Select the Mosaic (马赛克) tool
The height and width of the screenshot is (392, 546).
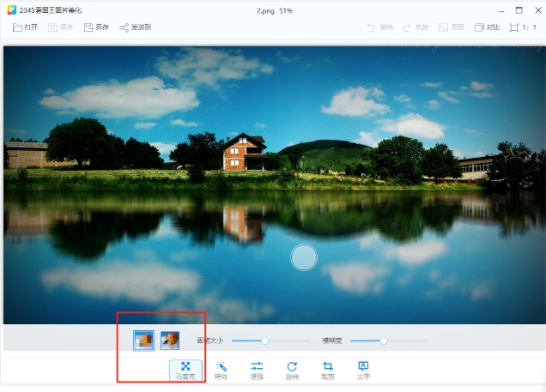[x=185, y=370]
